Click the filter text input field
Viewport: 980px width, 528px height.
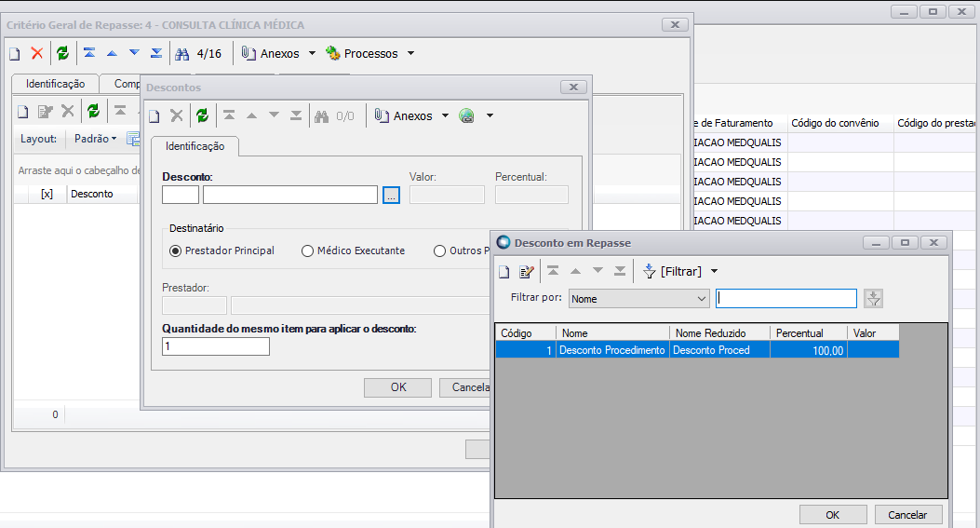pyautogui.click(x=786, y=298)
